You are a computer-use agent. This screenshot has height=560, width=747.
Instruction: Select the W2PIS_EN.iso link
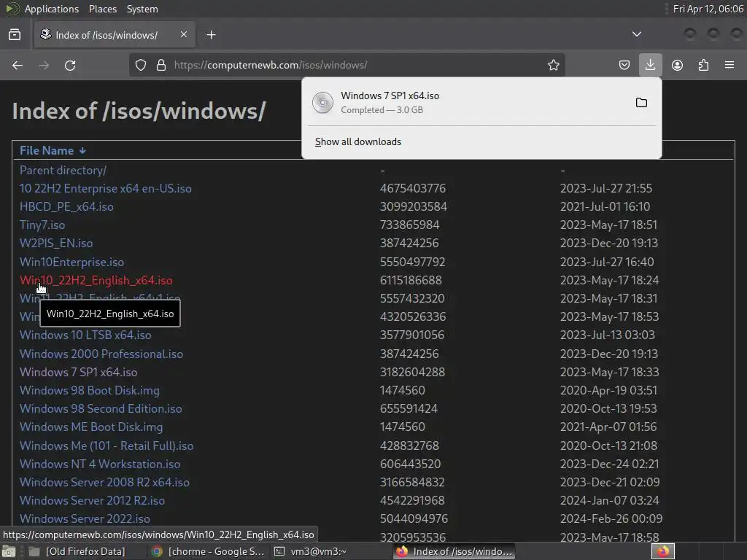point(56,244)
